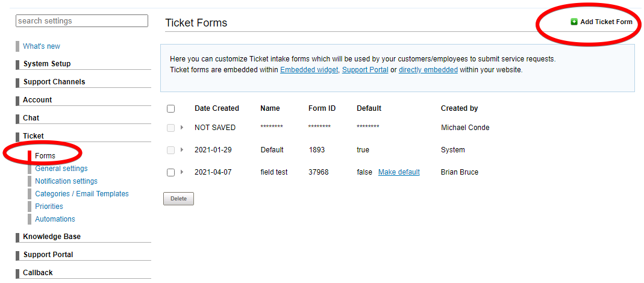
Task: Open General settings under Ticket
Action: (61, 169)
